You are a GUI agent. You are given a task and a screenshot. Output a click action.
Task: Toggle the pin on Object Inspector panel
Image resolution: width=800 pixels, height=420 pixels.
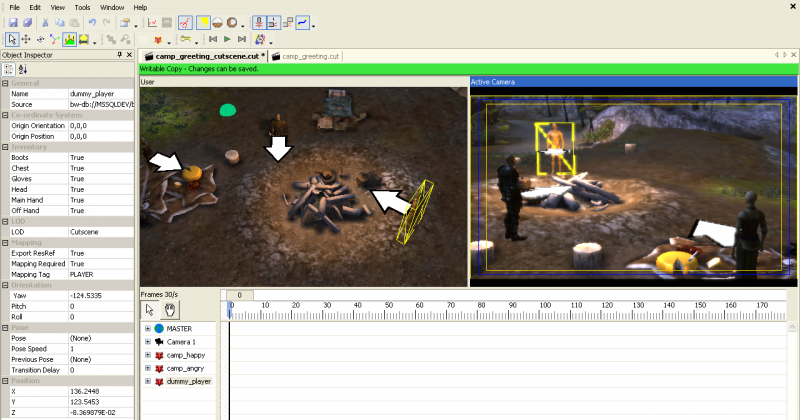point(119,54)
